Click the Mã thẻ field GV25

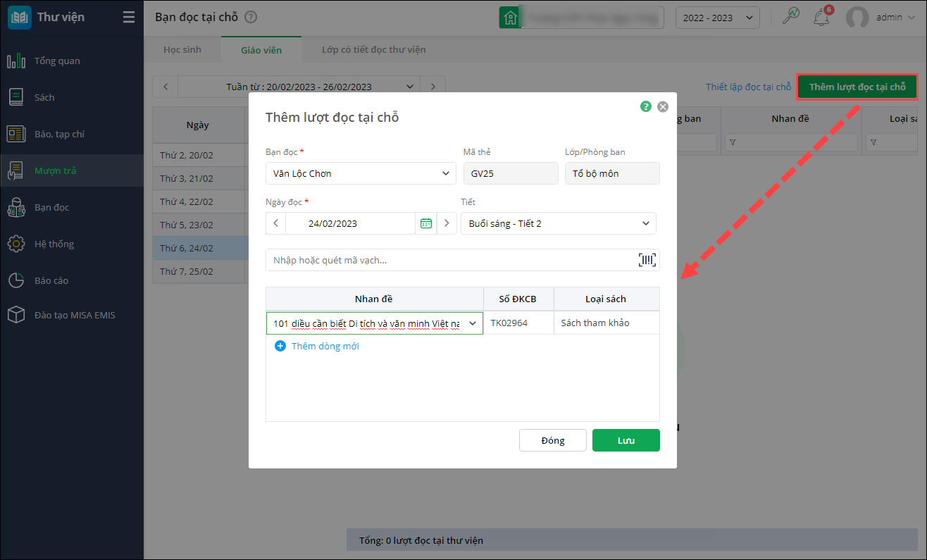click(x=511, y=173)
